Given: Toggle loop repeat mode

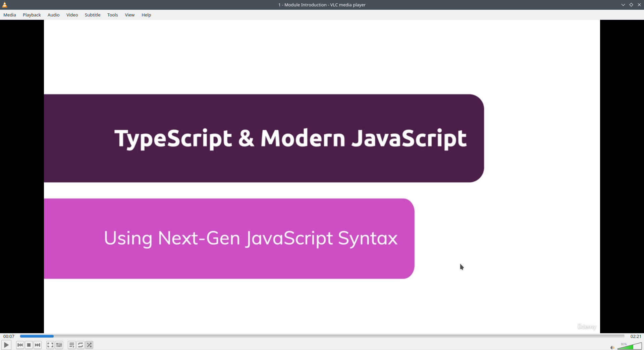Looking at the screenshot, I should 80,345.
